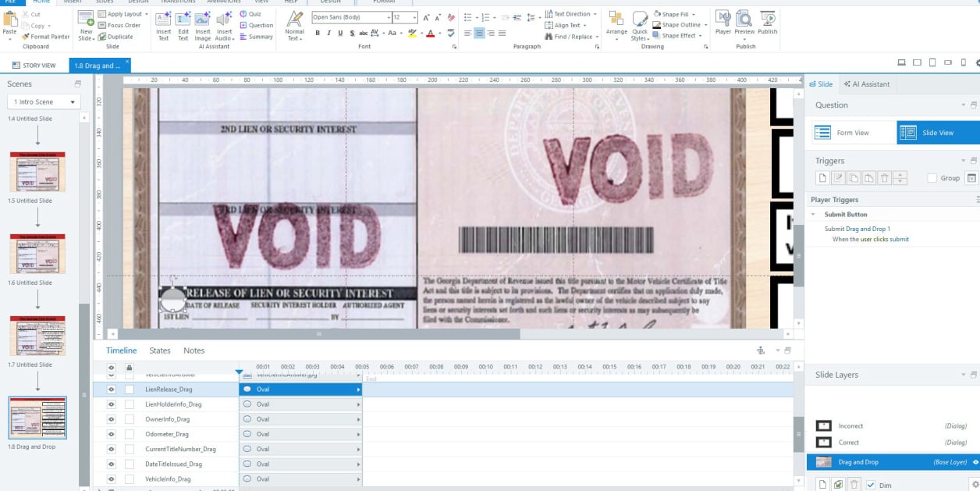Hide the LienRelease_Drag layer eye icon
The height and width of the screenshot is (491, 980).
(111, 389)
